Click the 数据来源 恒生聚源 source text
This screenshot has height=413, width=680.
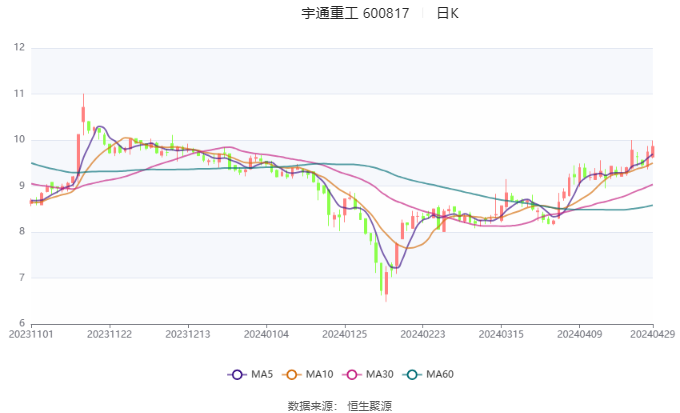click(x=340, y=405)
